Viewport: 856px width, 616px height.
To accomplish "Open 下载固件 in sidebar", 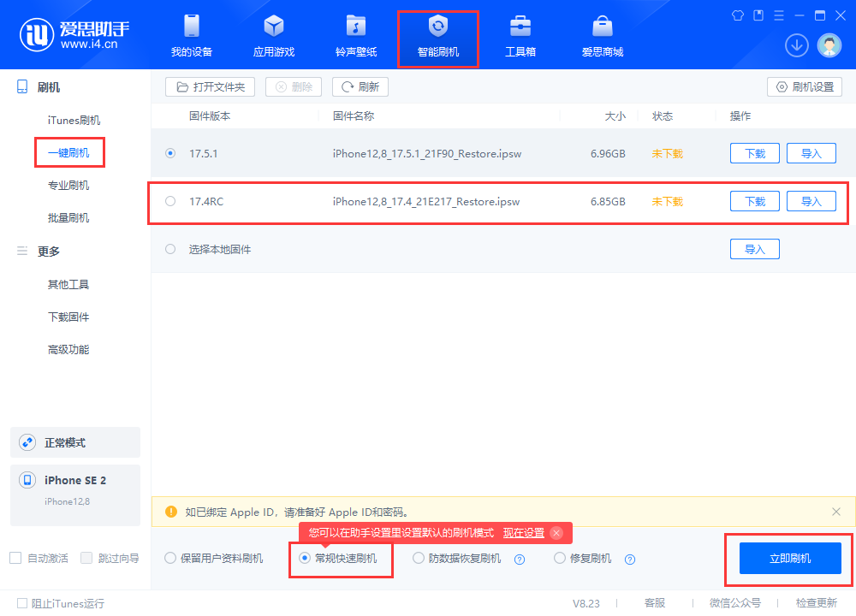I will (68, 317).
